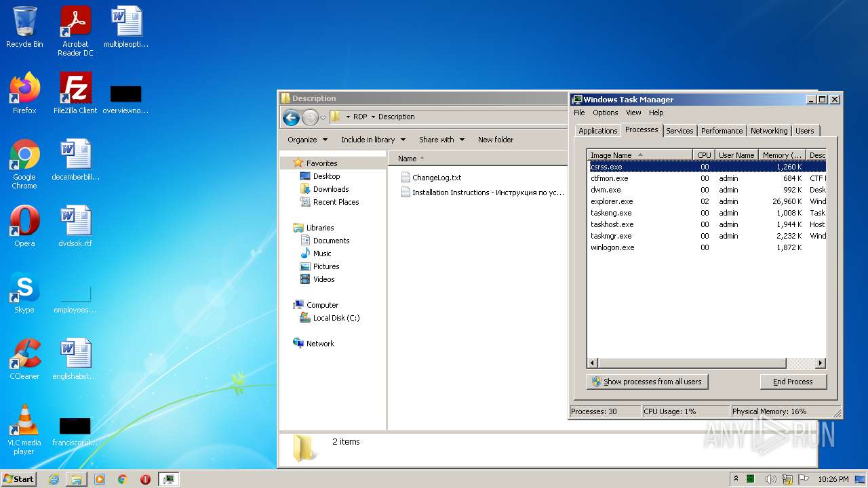Open the Recycle Bin desktop icon
This screenshot has height=488, width=868.
coord(24,28)
